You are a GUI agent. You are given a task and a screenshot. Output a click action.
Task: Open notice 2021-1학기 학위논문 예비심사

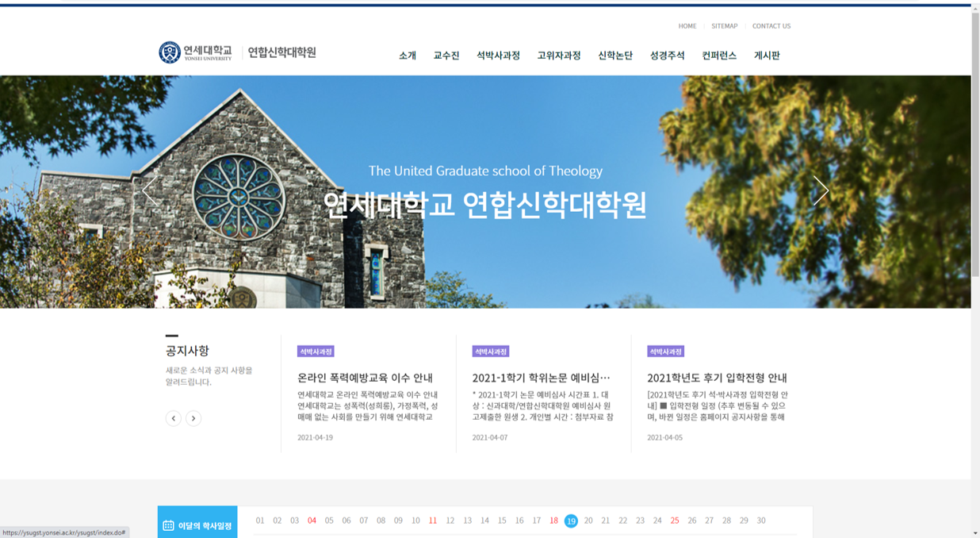[x=542, y=378]
